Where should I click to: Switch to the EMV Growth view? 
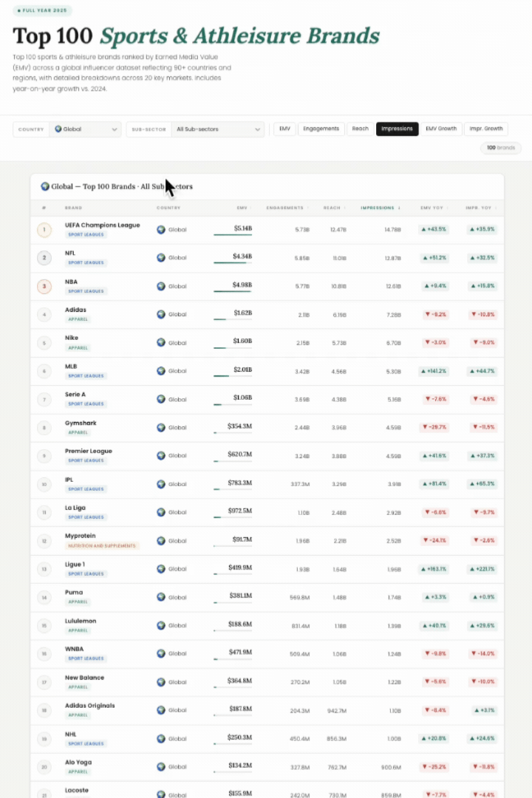441,129
